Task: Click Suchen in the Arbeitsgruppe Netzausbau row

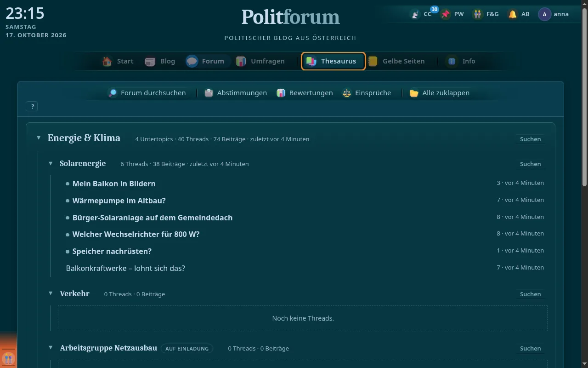Action: pos(530,348)
